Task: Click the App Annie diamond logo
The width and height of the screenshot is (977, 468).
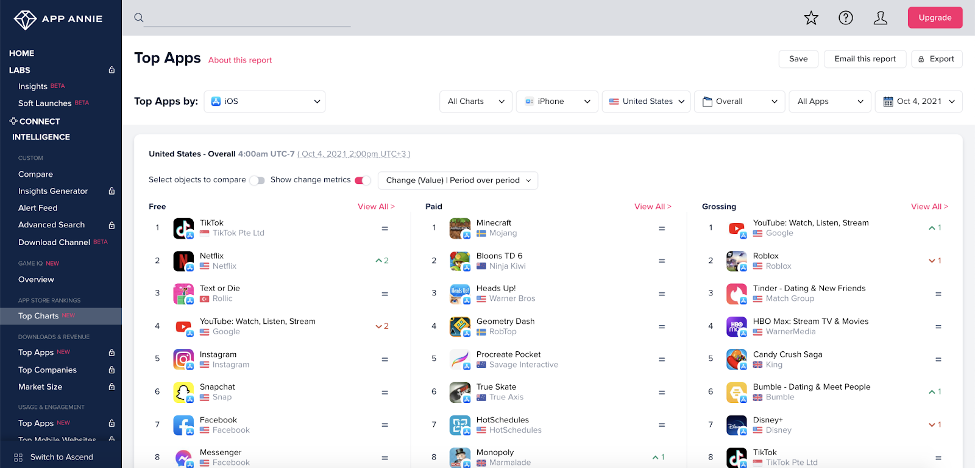Action: 25,19
